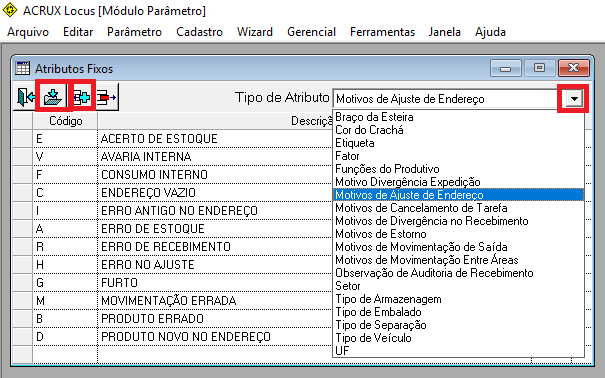Pick Motivos de Movimentação Entre Áreas
This screenshot has width=605, height=378.
[x=458, y=260]
